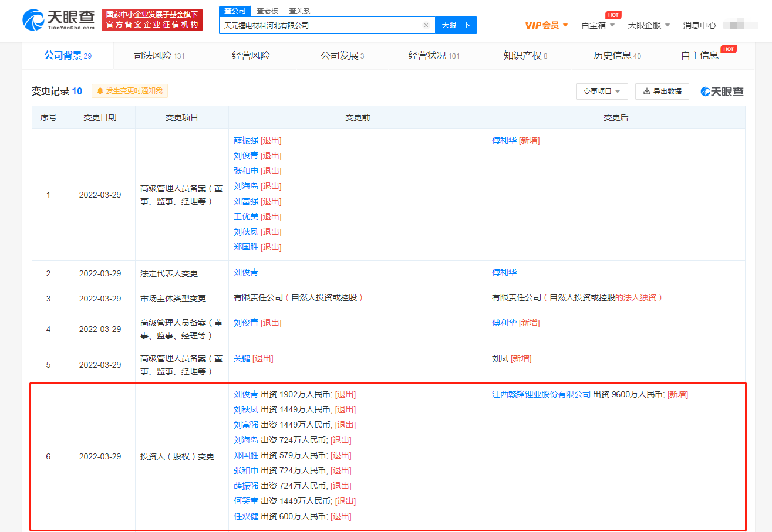Click the 变更前 column header
The width and height of the screenshot is (772, 532).
click(x=358, y=117)
